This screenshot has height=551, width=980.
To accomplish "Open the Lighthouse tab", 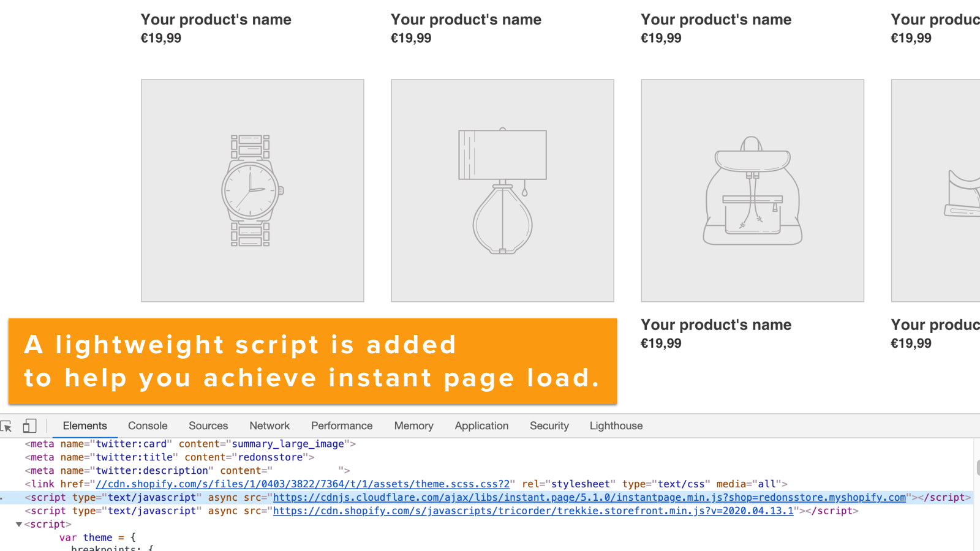I will pos(616,426).
